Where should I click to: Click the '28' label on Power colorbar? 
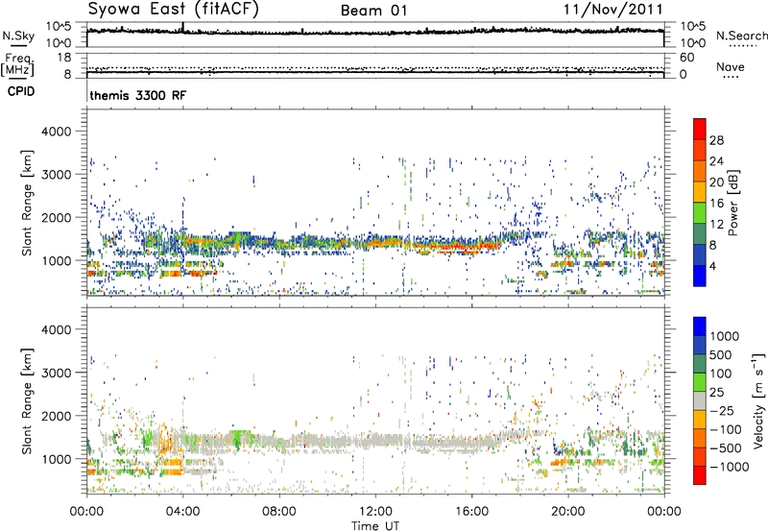pyautogui.click(x=716, y=140)
